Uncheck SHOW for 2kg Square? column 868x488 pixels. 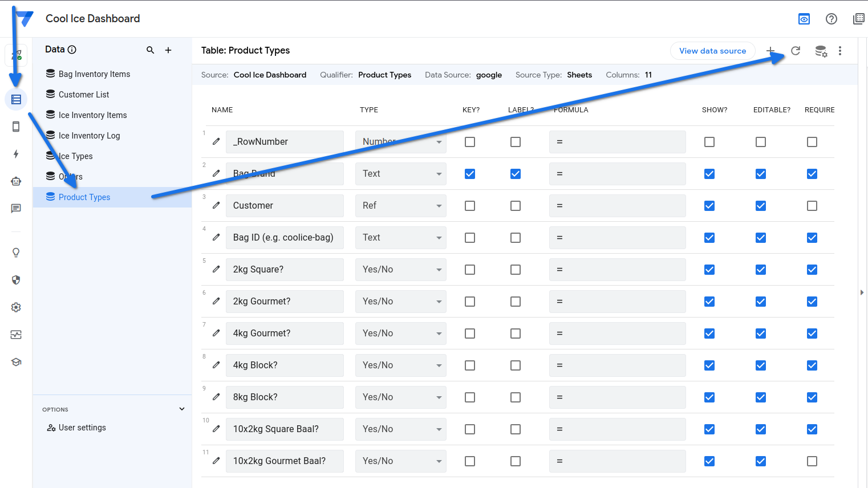coord(709,270)
